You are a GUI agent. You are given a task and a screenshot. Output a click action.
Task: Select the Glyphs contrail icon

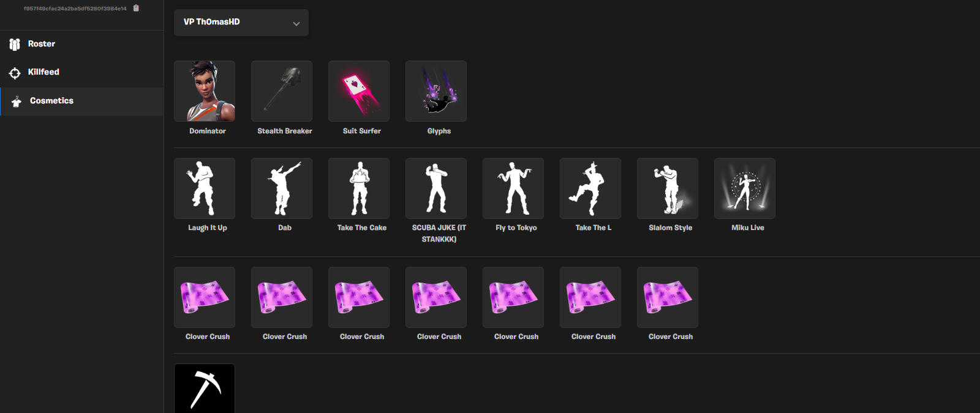[x=436, y=91]
